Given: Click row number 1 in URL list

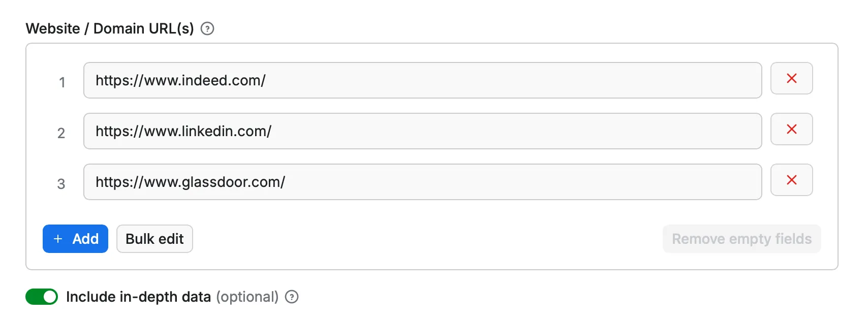Looking at the screenshot, I should (x=62, y=82).
